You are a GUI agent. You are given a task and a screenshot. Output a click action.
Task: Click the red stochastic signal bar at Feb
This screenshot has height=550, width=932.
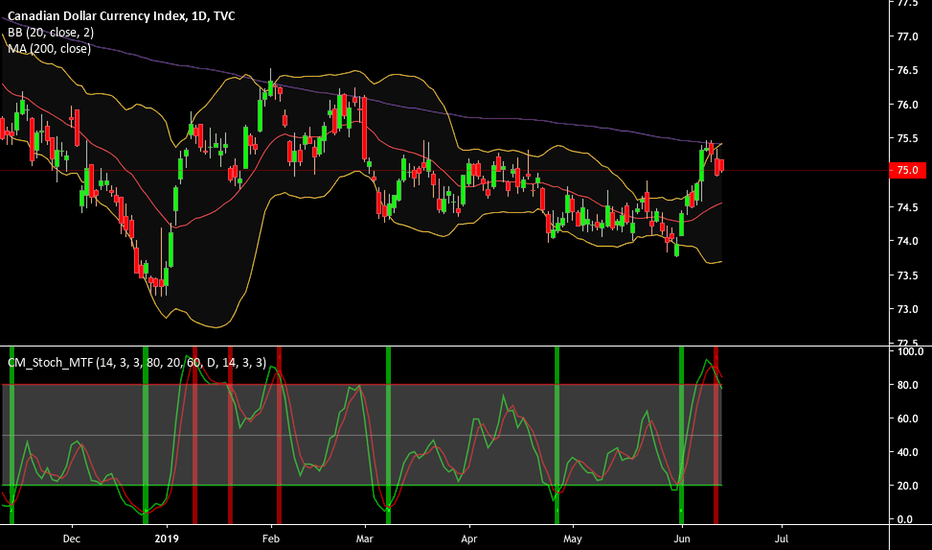[x=279, y=435]
